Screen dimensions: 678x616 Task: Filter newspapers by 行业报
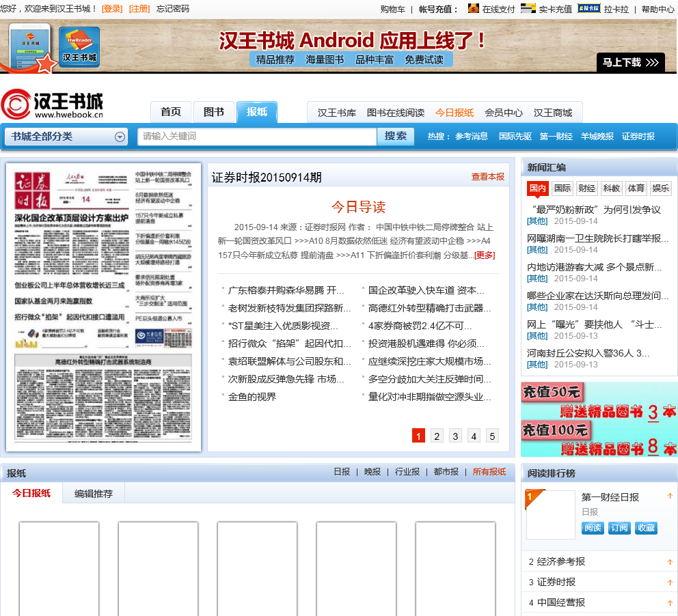(407, 472)
